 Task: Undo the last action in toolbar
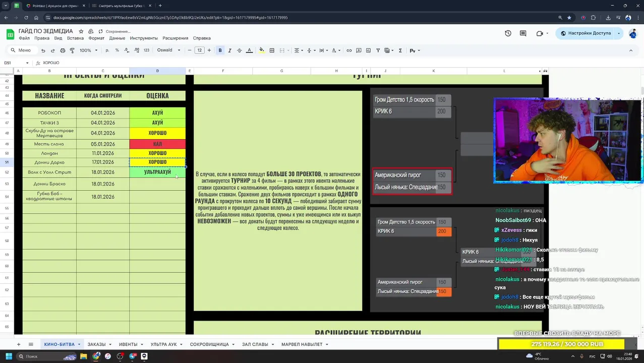(x=43, y=50)
